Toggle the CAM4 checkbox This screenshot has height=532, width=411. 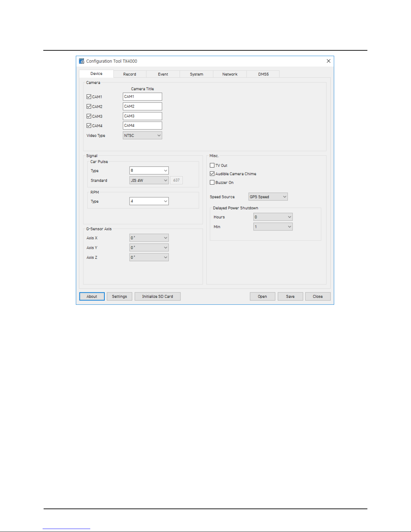pyautogui.click(x=89, y=126)
